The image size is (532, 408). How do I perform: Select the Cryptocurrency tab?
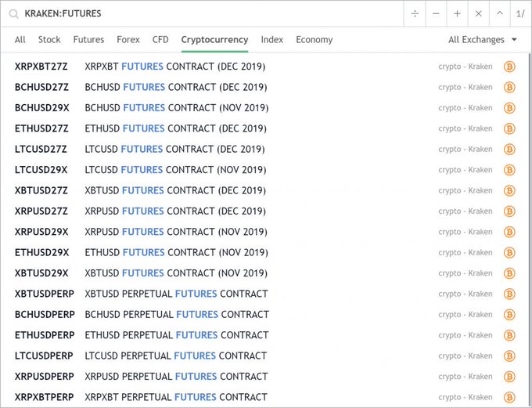click(x=215, y=40)
